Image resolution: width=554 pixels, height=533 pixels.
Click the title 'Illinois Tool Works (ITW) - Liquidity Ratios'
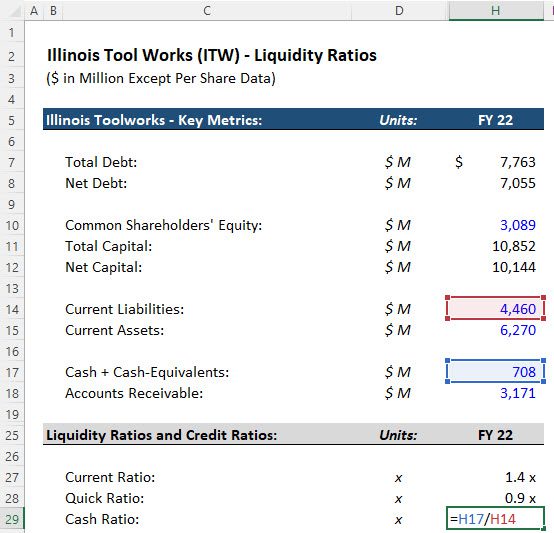point(212,55)
